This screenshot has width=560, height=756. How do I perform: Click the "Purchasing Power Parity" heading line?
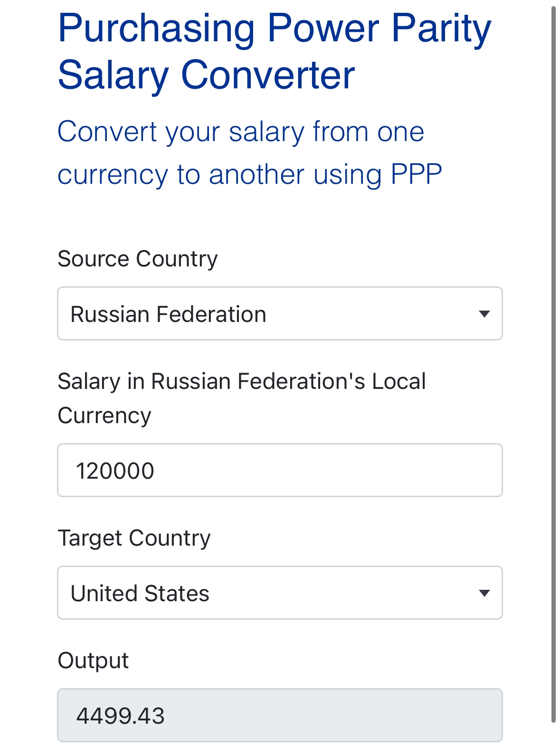(x=274, y=28)
